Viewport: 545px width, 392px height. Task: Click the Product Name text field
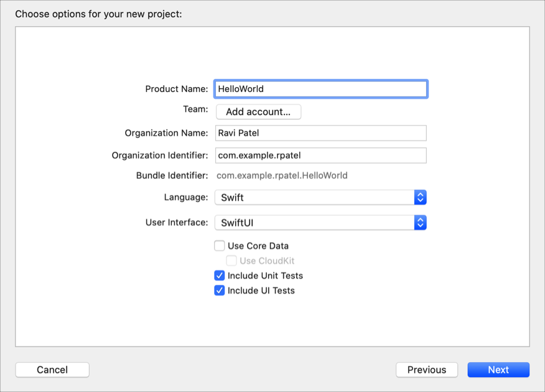click(320, 89)
